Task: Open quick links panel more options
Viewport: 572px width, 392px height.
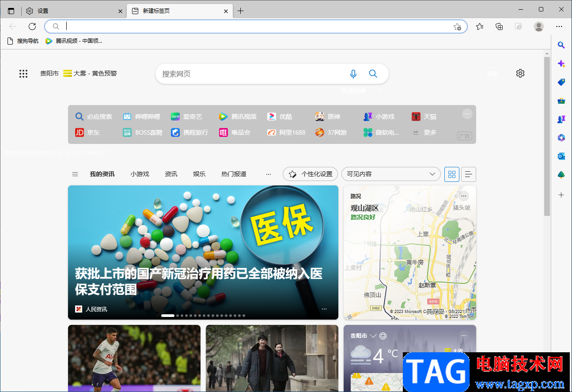Action: [x=467, y=114]
